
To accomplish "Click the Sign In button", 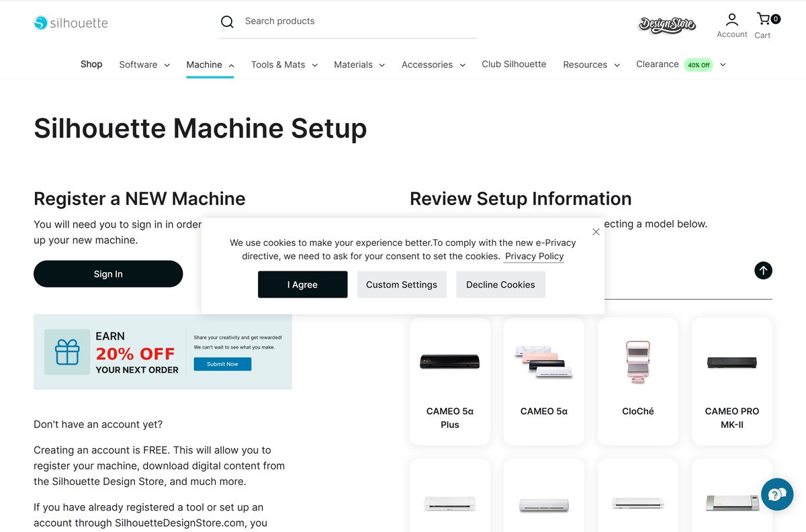I will click(x=108, y=274).
